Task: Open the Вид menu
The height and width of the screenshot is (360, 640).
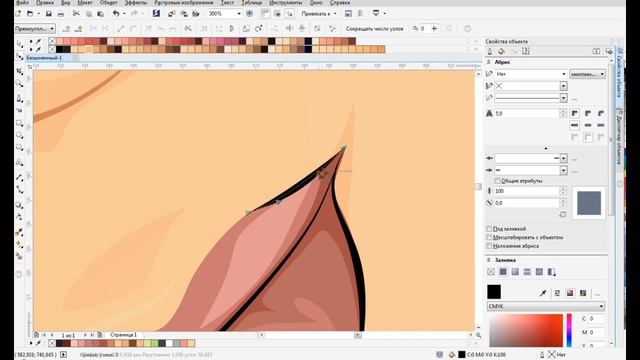Action: click(66, 3)
